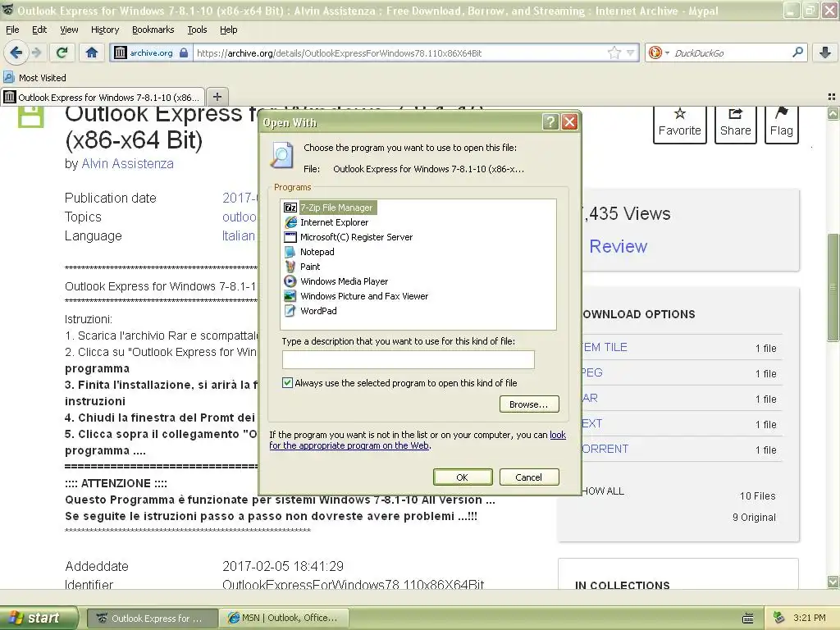
Task: Click the search magnifier icon
Action: tap(797, 52)
